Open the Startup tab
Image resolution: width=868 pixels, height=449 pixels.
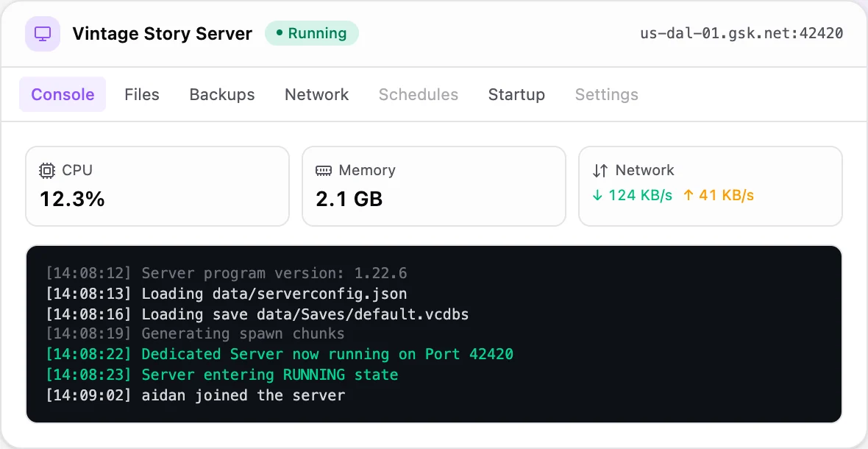click(516, 94)
